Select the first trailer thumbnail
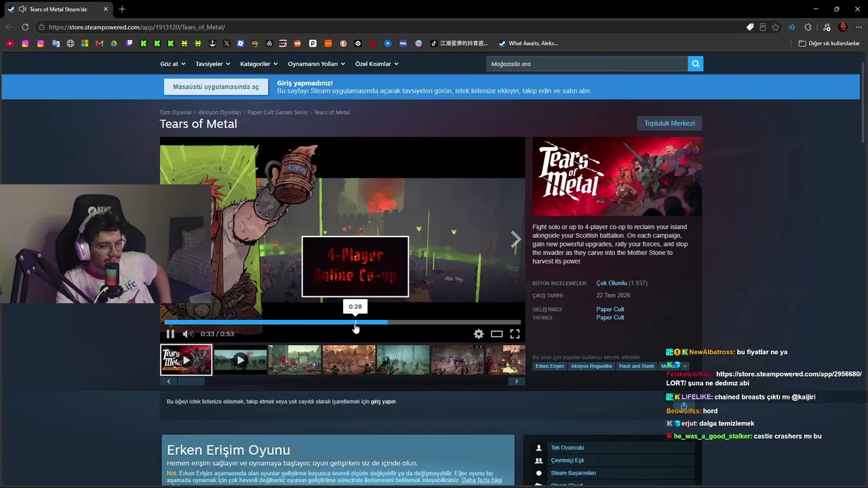 (186, 360)
